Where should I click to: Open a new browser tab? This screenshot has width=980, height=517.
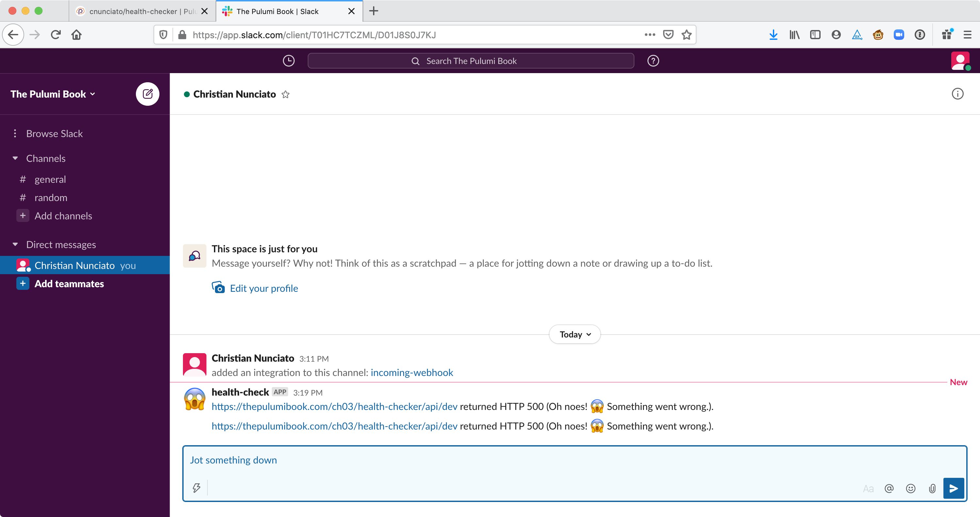point(374,11)
